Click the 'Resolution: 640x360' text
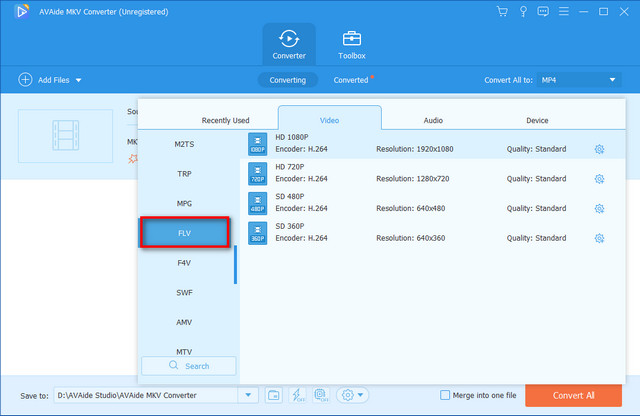The image size is (640, 416). 411,238
